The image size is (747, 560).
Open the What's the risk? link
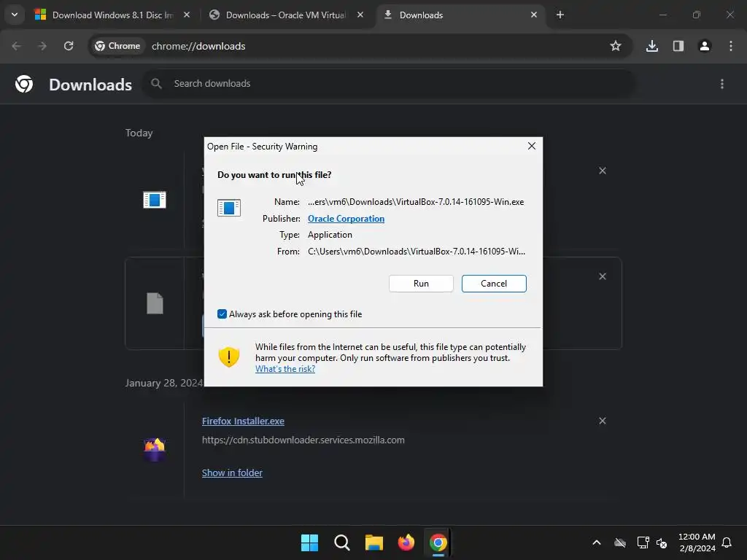click(x=285, y=368)
